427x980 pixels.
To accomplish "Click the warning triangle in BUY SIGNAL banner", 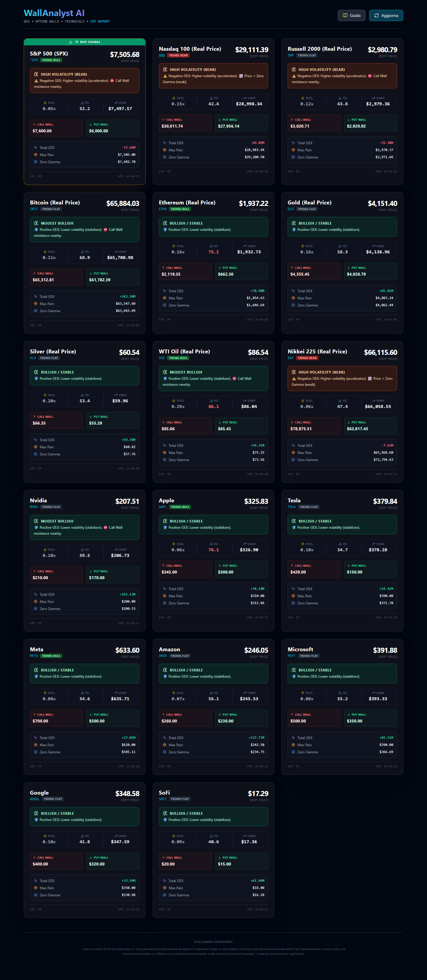I will coord(70,42).
